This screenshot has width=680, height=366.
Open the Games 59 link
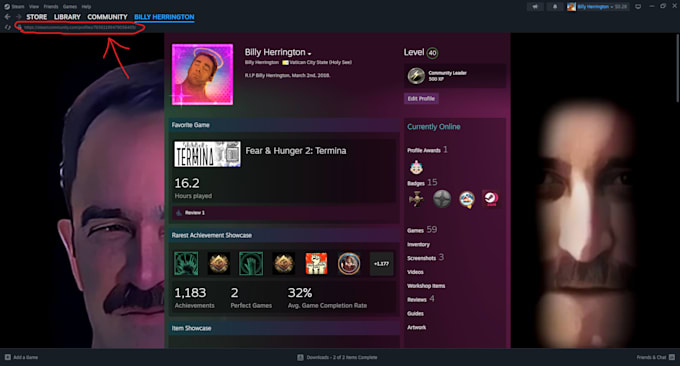click(422, 230)
